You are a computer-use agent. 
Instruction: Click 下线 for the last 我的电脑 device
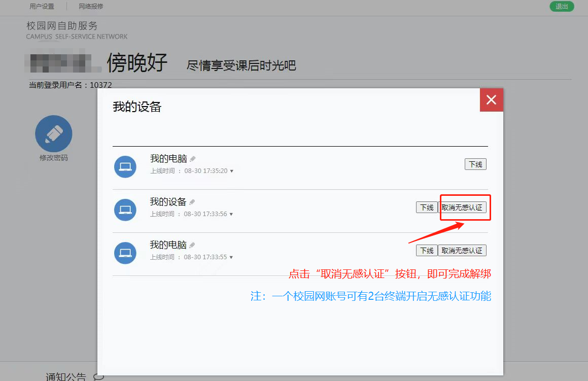coord(427,251)
